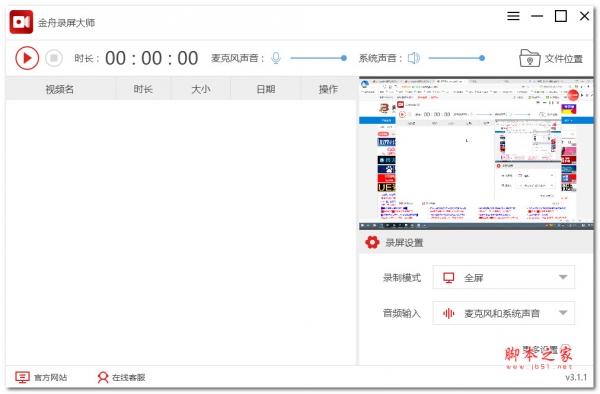Maximize the 金舟录屏大师 window

(561, 16)
